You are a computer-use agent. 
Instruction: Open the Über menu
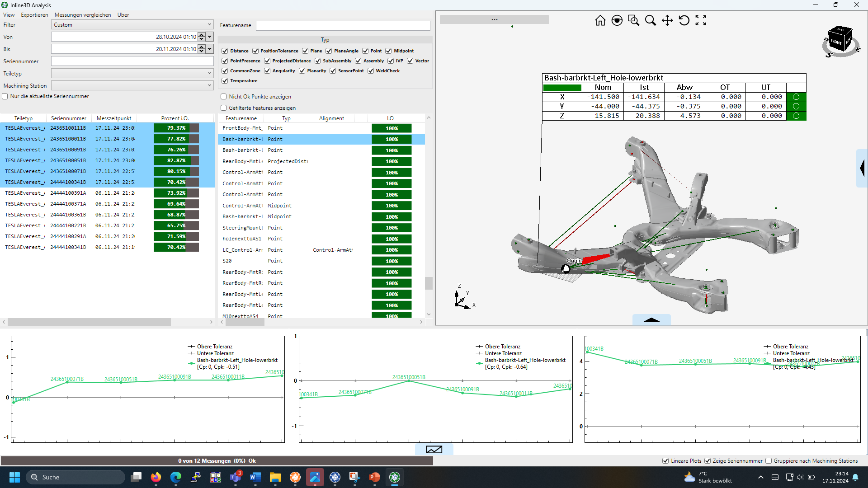tap(123, 15)
